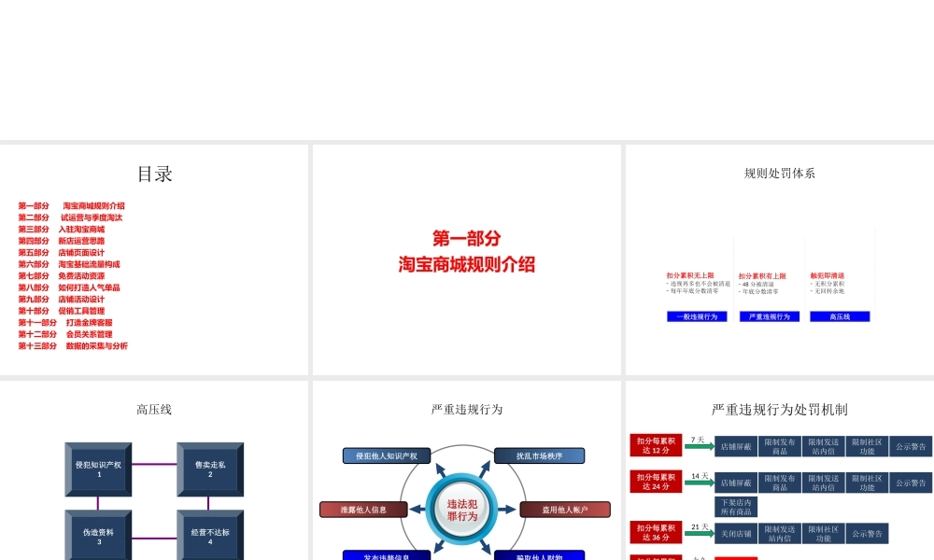Screen dimensions: 934x560
Task: Open the 规则处罚体系 slide thumbnail
Action: pyautogui.click(x=780, y=259)
